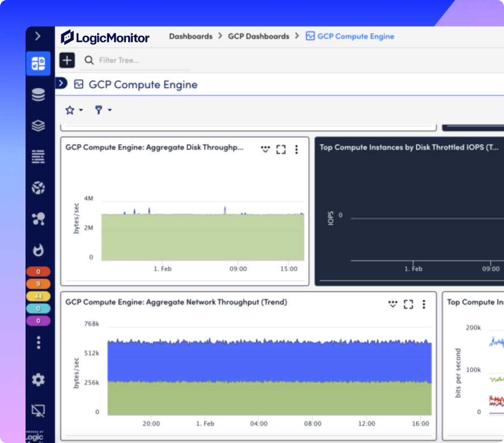Click the teal alerts badge showing 0
The image size is (504, 443).
click(x=38, y=308)
